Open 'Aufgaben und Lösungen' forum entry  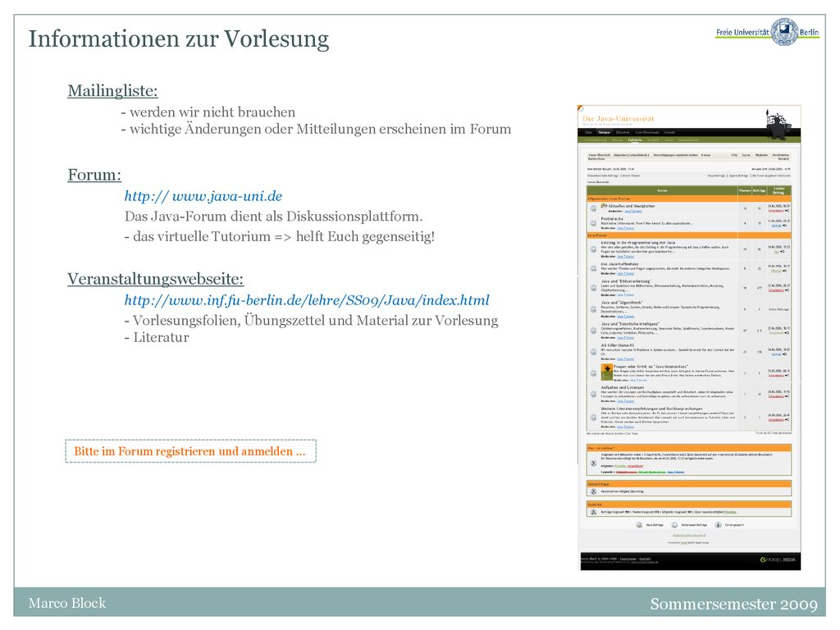click(623, 387)
